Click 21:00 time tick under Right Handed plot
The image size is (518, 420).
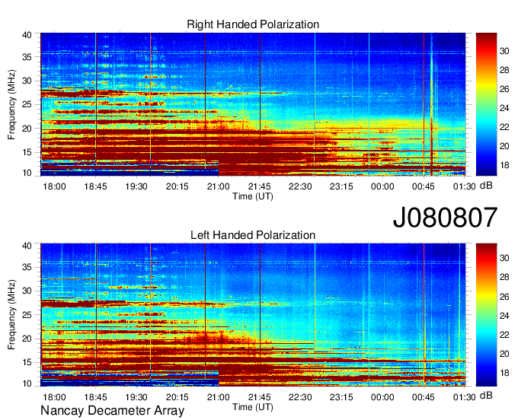click(x=219, y=186)
